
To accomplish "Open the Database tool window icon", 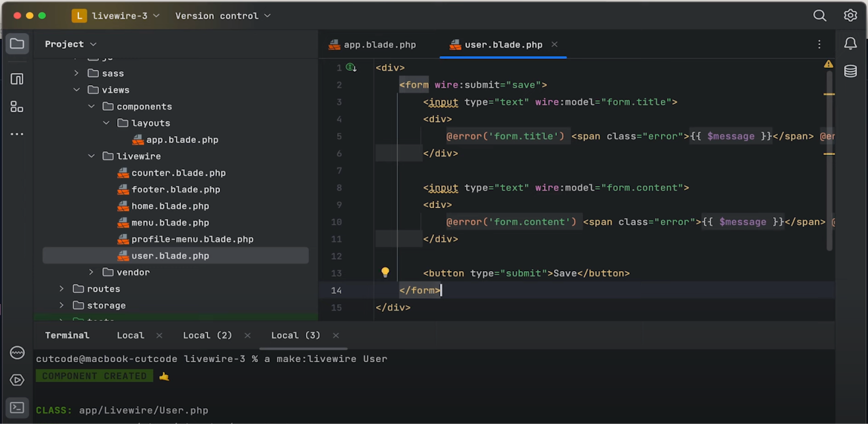I will 850,71.
